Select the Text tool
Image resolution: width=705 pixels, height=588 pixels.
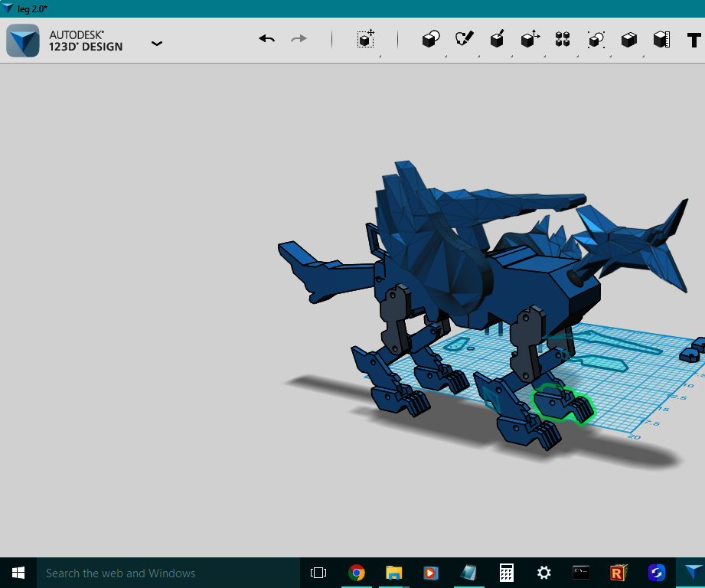coord(693,38)
